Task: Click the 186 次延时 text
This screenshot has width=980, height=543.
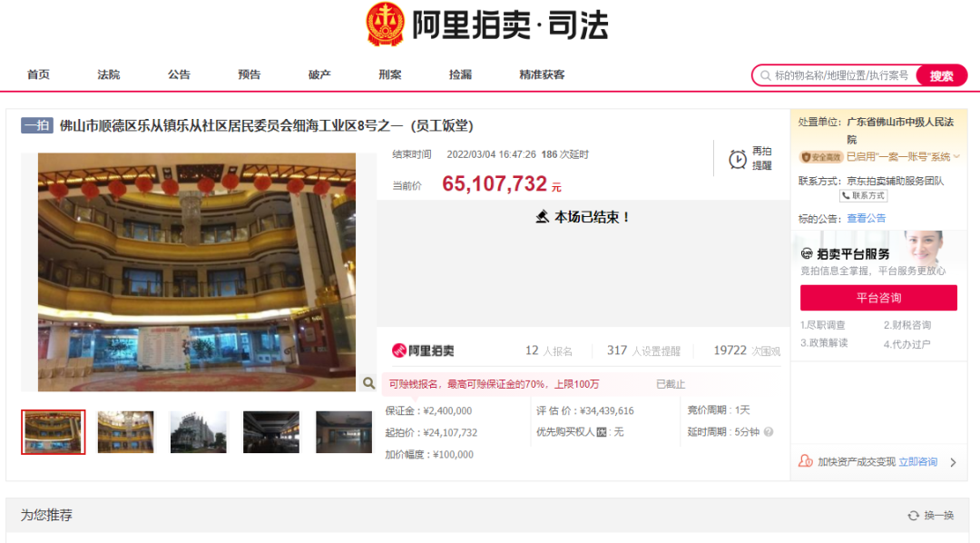Action: point(565,154)
